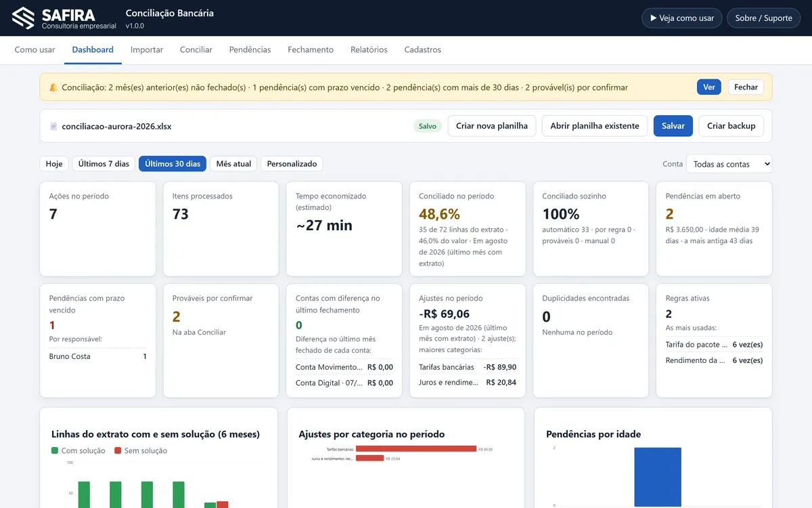
Task: Click the Criar backup button
Action: tap(731, 126)
